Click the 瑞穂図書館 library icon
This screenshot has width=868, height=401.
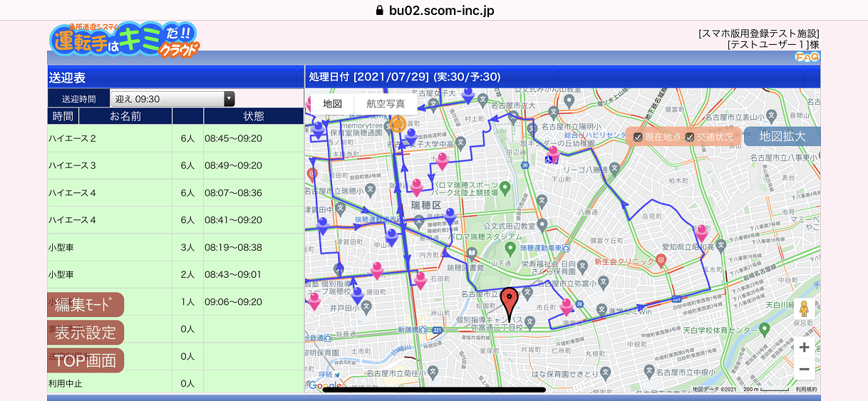pyautogui.click(x=470, y=254)
